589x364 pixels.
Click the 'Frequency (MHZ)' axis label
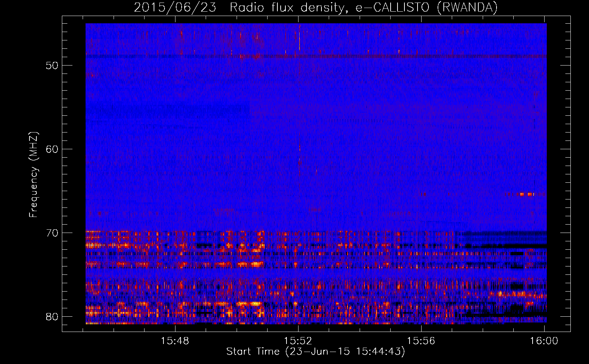[33, 175]
